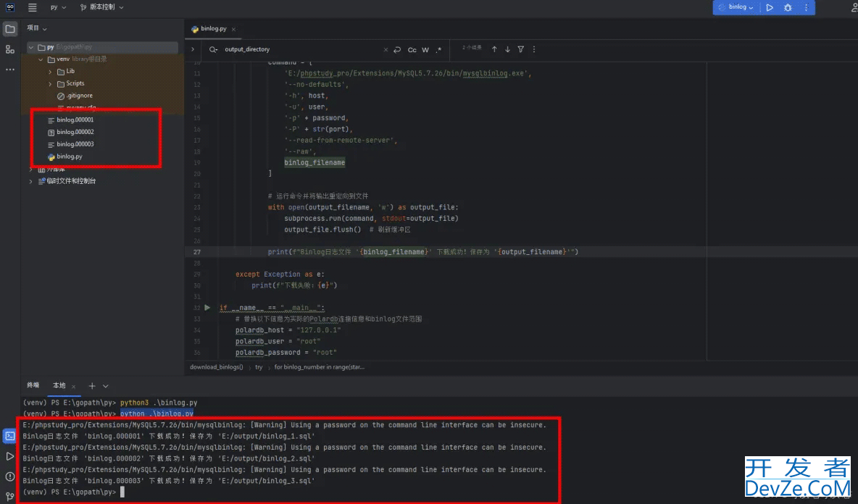This screenshot has width=858, height=504.
Task: Click the polardb_host assignment line
Action: [288, 330]
